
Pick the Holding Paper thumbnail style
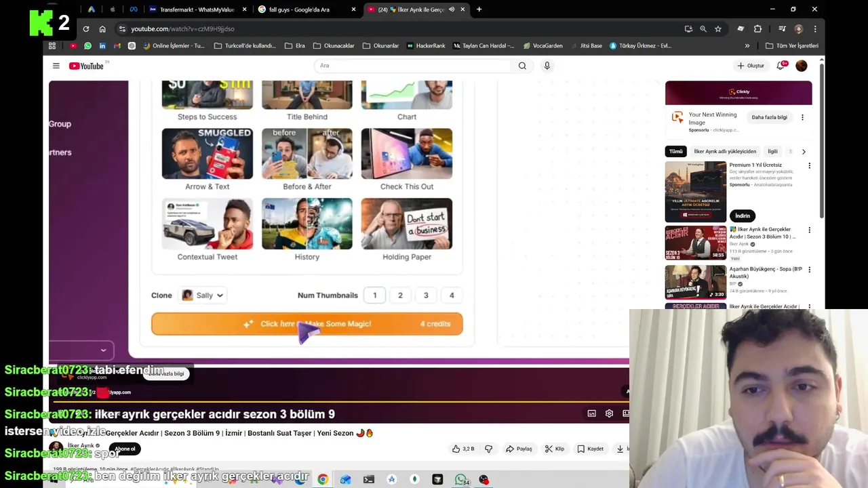[x=407, y=229]
